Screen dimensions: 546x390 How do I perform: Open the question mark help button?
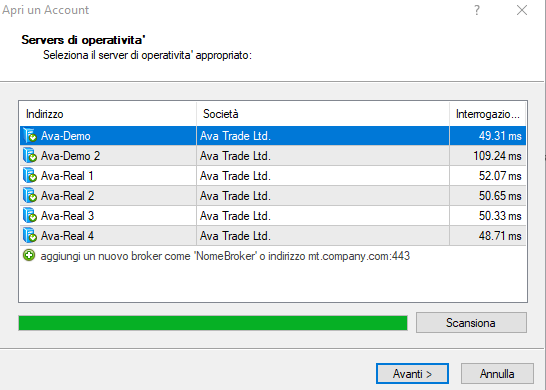(x=477, y=10)
